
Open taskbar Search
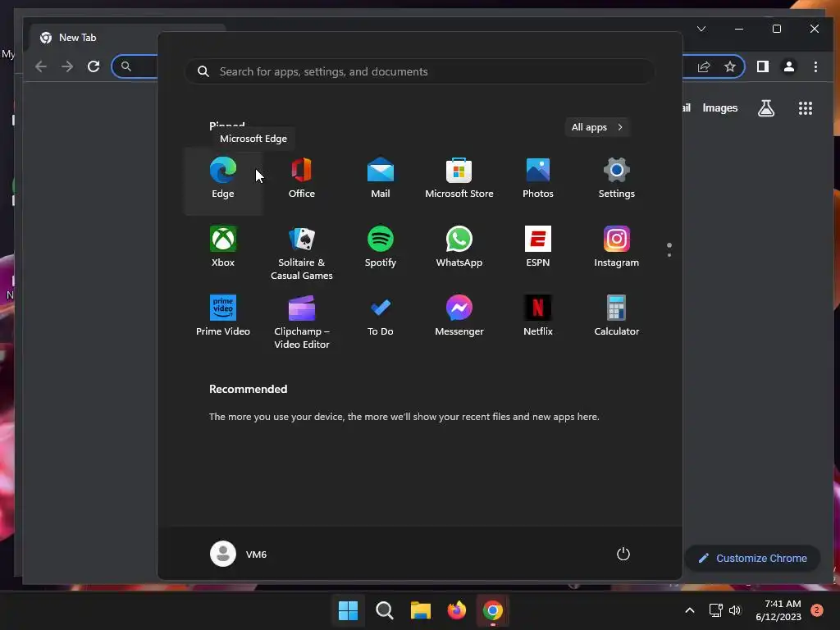[384, 610]
